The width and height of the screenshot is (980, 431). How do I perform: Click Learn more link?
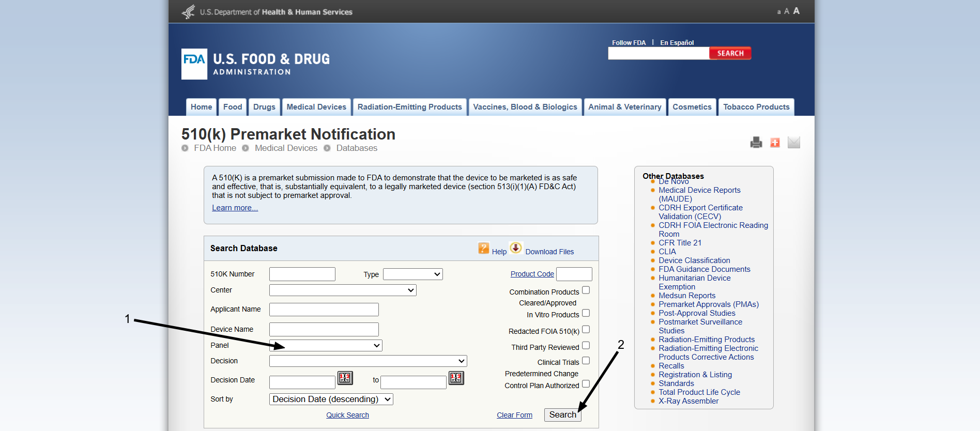[x=235, y=208]
